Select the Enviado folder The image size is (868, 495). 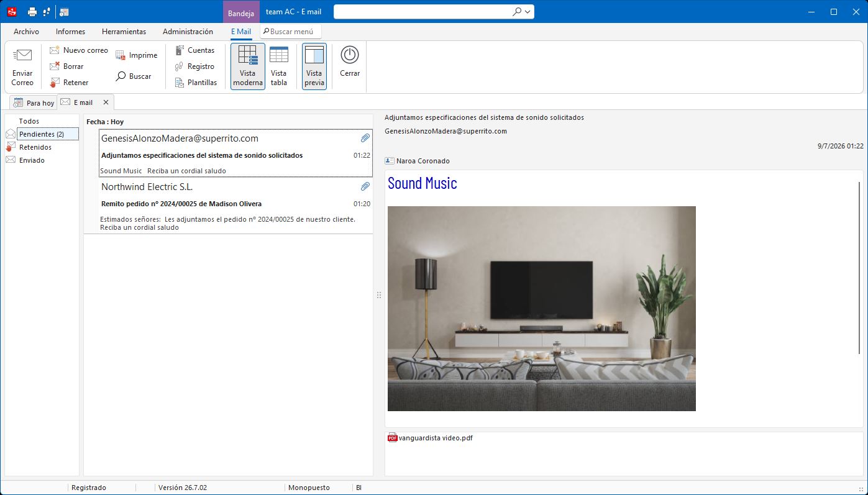32,160
